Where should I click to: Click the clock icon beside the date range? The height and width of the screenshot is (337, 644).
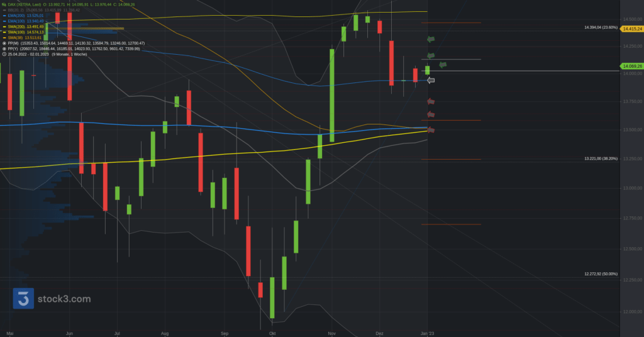pyautogui.click(x=4, y=54)
